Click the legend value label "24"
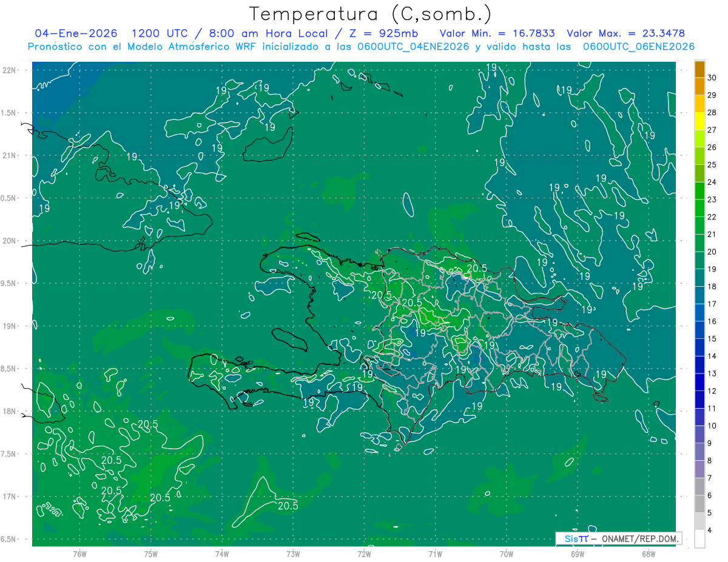Screen dimensions: 728x562 (x=712, y=182)
